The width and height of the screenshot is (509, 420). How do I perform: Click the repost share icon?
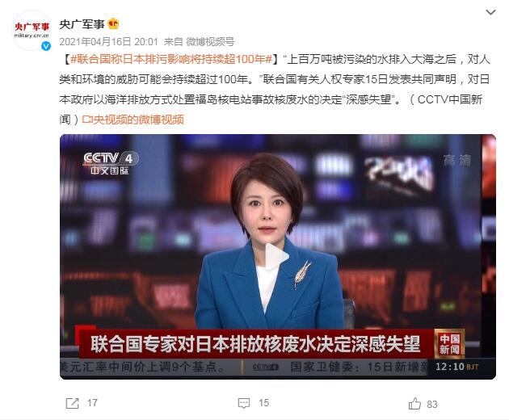click(72, 403)
